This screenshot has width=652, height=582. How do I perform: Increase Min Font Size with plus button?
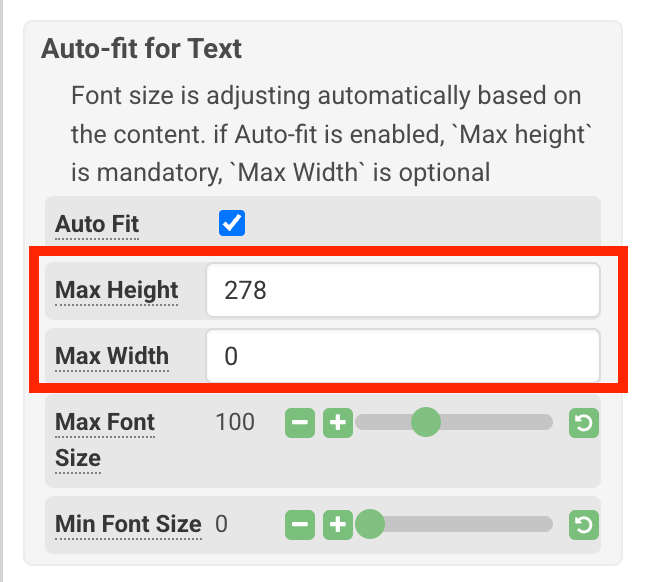[338, 525]
